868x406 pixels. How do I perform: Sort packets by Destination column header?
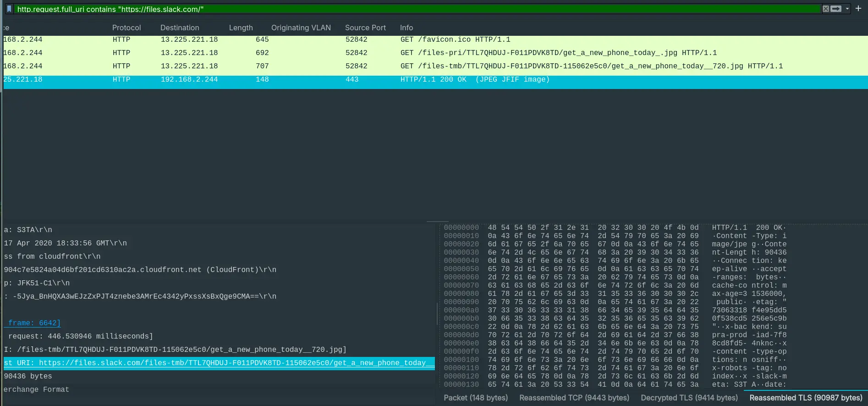(x=180, y=28)
